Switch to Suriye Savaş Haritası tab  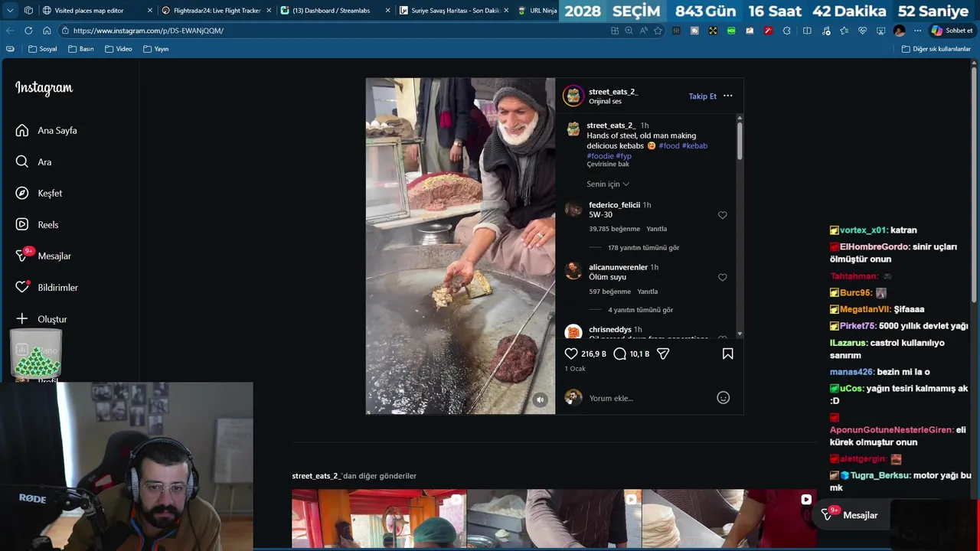455,11
